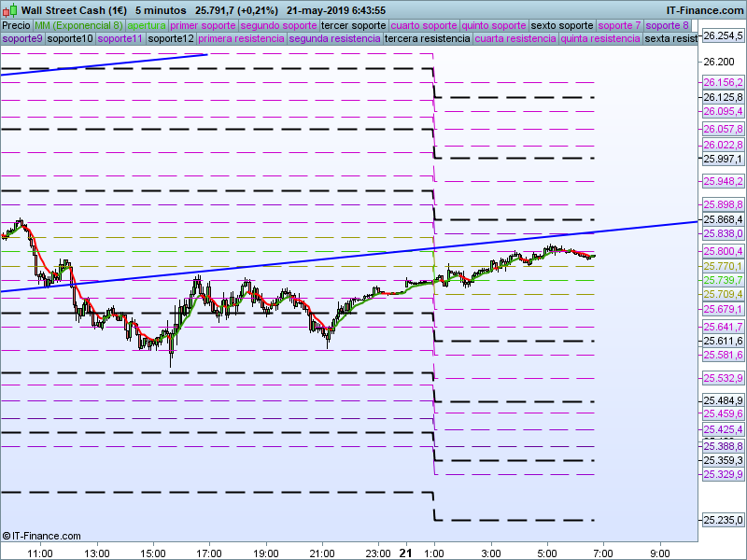Select the soporte11 legend label
This screenshot has width=747, height=560.
pos(120,38)
